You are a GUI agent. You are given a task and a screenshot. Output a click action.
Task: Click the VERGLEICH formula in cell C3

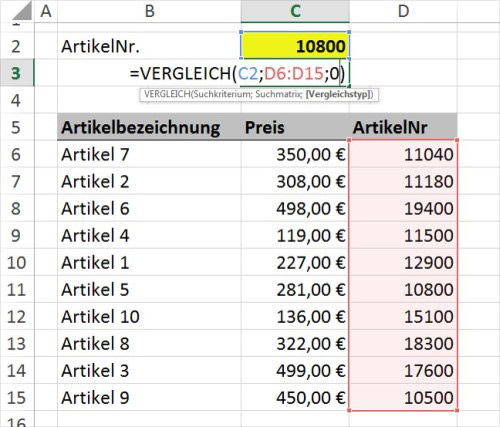(x=237, y=73)
